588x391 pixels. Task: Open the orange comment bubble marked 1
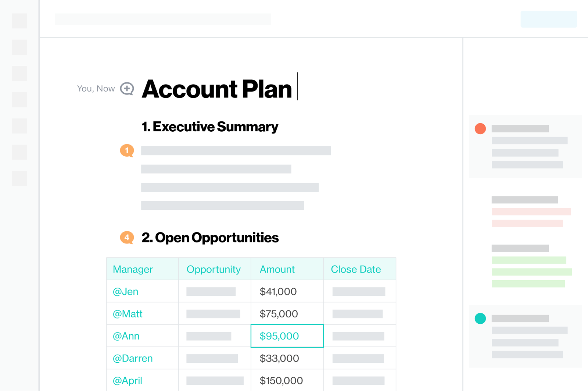(127, 150)
